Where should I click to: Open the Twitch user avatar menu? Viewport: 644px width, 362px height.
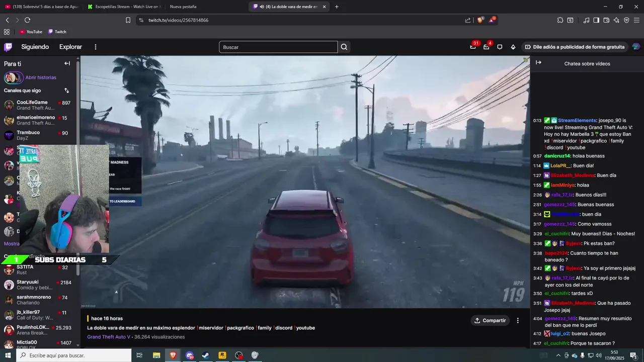(636, 47)
